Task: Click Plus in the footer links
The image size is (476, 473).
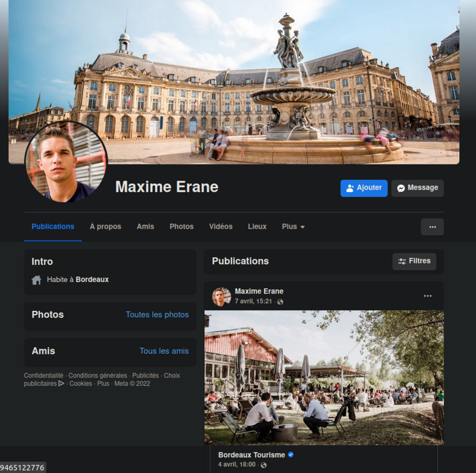Action: point(103,383)
